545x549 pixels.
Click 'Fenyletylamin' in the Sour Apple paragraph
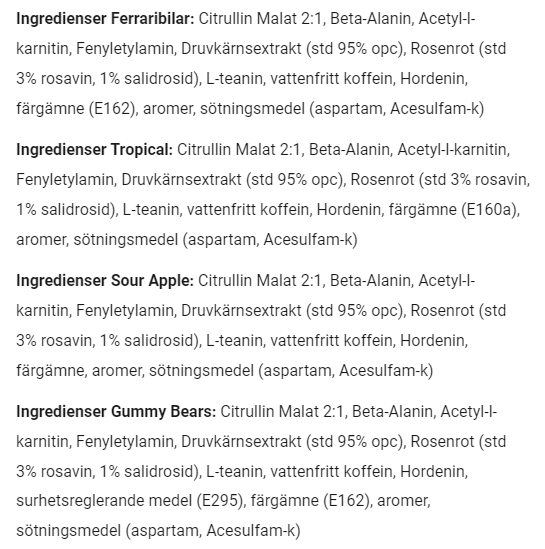click(x=125, y=311)
